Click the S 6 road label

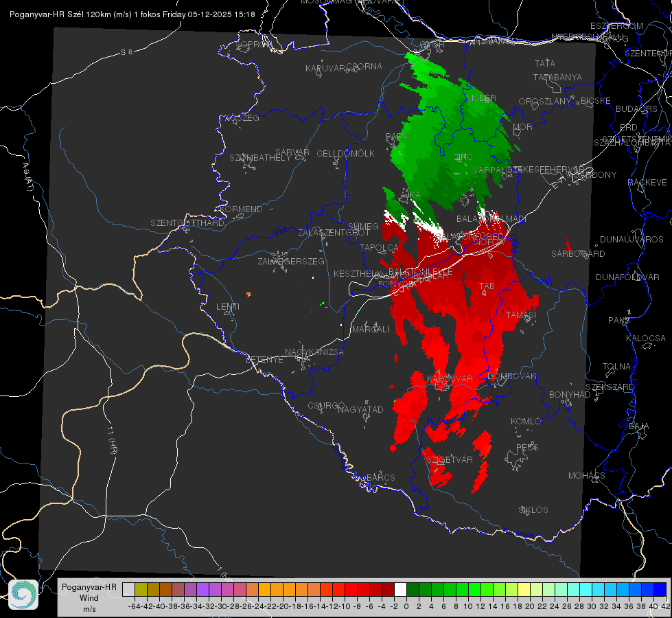click(x=126, y=52)
